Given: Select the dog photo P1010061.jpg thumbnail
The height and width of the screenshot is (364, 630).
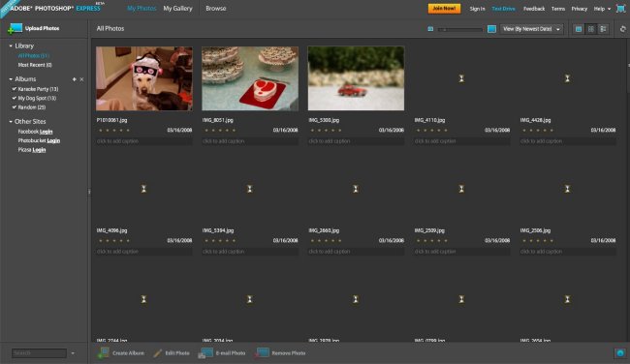Looking at the screenshot, I should (143, 78).
